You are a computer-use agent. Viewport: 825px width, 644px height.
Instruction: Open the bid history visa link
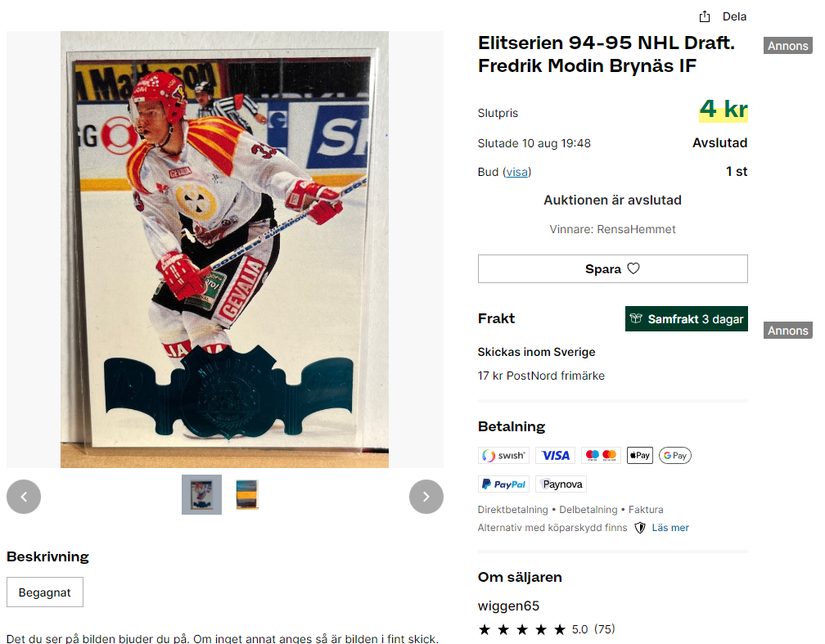[516, 172]
